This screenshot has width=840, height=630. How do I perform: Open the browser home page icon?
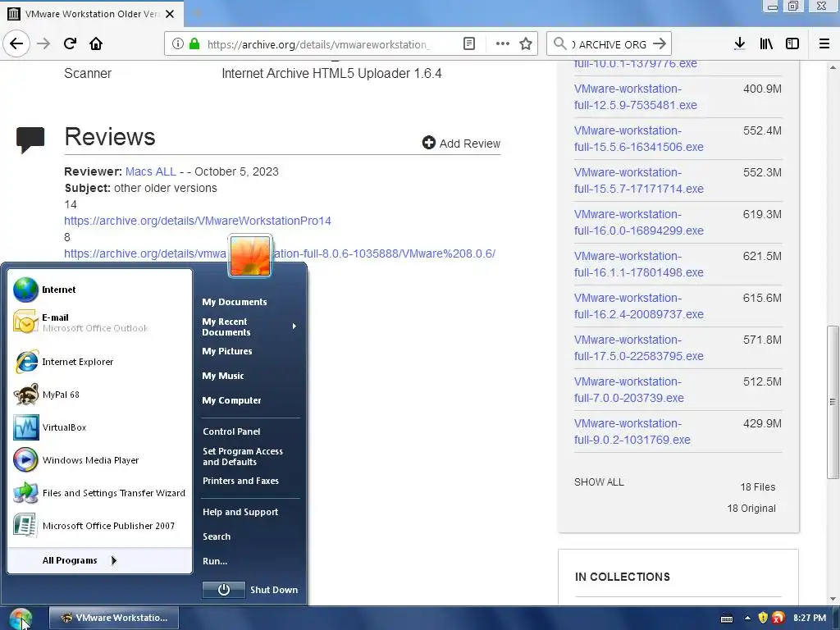[x=96, y=43]
